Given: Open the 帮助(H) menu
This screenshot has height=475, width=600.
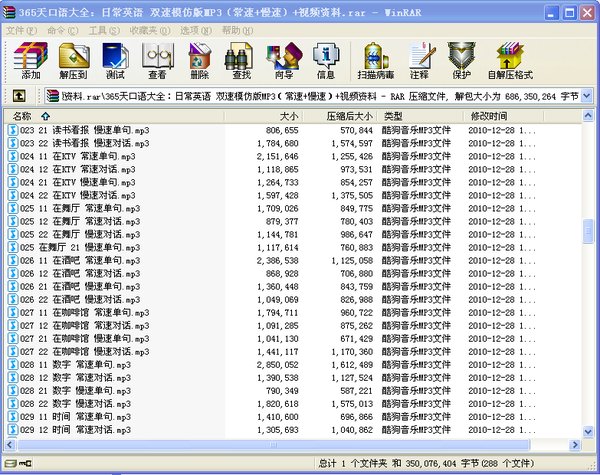Looking at the screenshot, I should [x=237, y=30].
